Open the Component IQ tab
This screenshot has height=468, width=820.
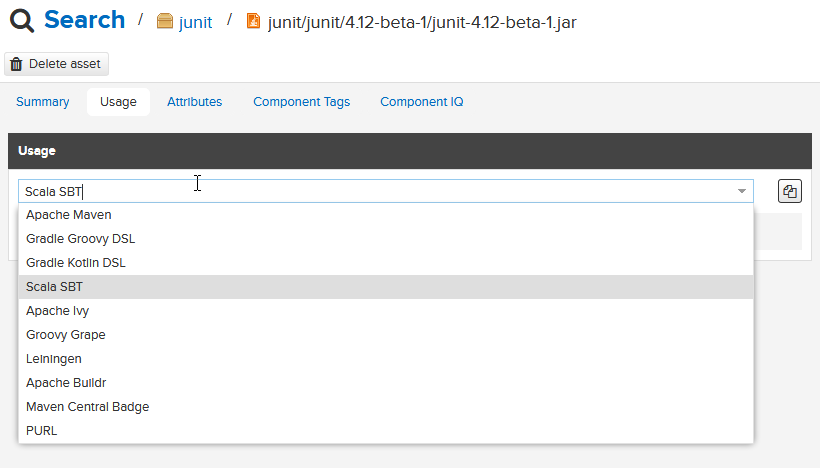pyautogui.click(x=422, y=102)
